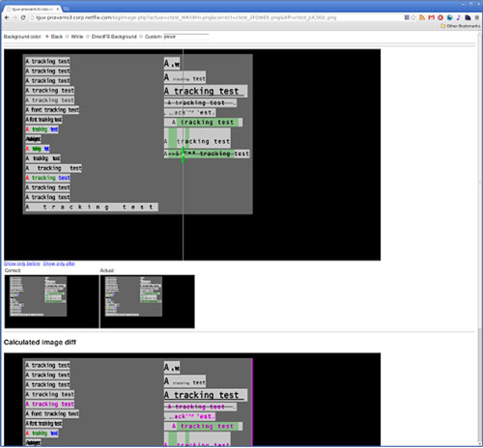
Task: Click the 'Show only before' link
Action: [22, 264]
